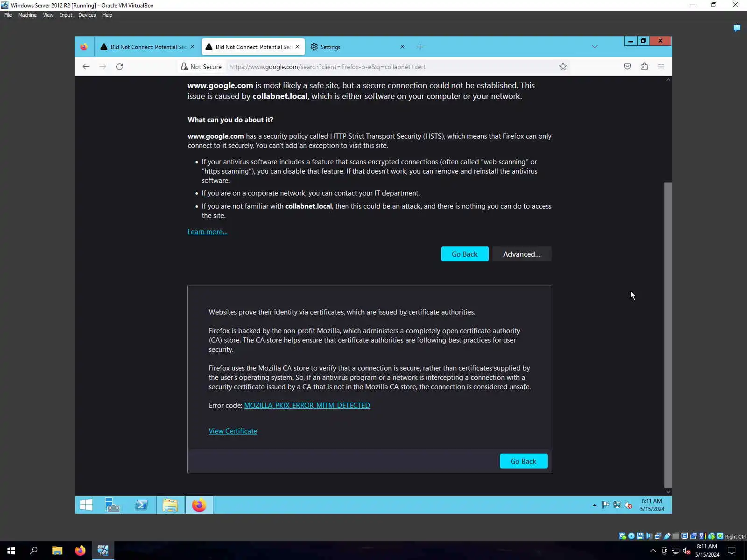Click upper Go Back button
The width and height of the screenshot is (747, 560).
pyautogui.click(x=465, y=254)
